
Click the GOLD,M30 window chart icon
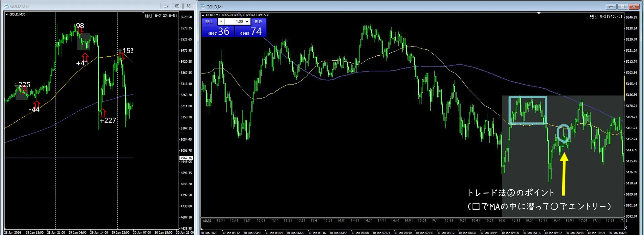6,6
